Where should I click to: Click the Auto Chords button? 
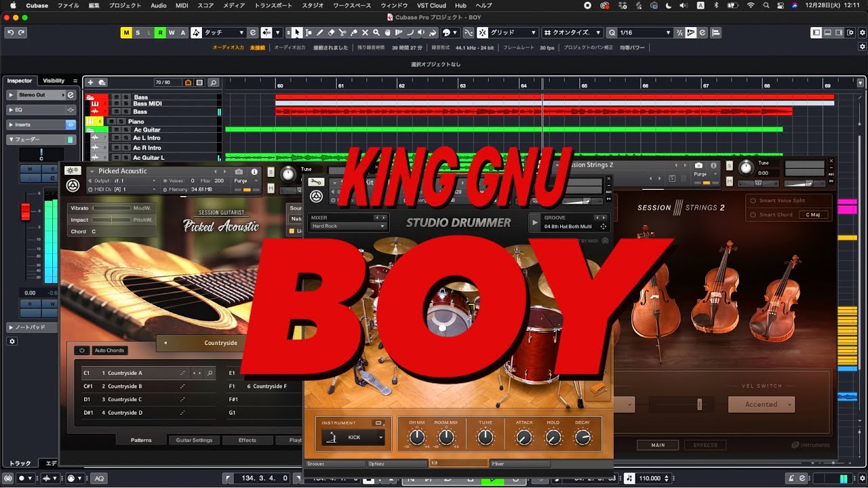(109, 350)
